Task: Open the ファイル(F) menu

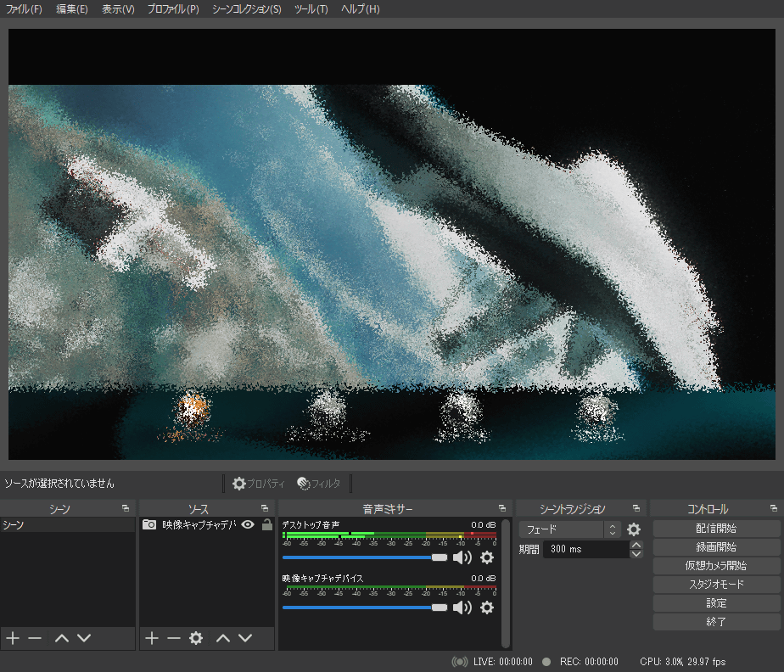Action: (24, 9)
